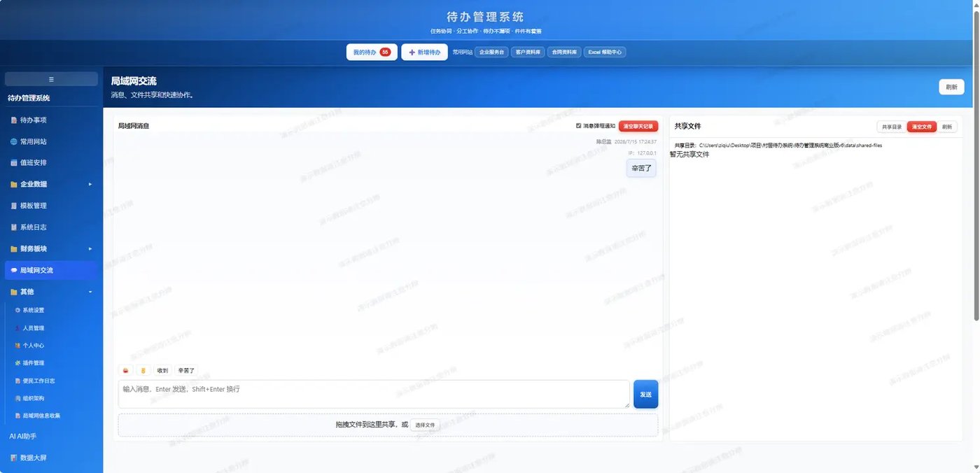Click the hamburger menu collapse icon
The image size is (980, 473).
[x=51, y=79]
